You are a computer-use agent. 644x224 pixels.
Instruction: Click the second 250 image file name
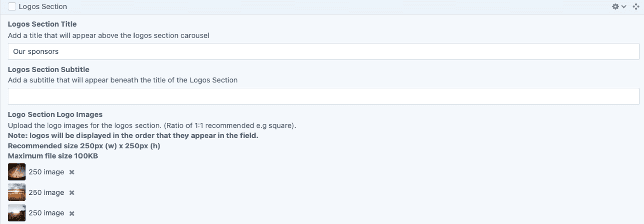(46, 192)
